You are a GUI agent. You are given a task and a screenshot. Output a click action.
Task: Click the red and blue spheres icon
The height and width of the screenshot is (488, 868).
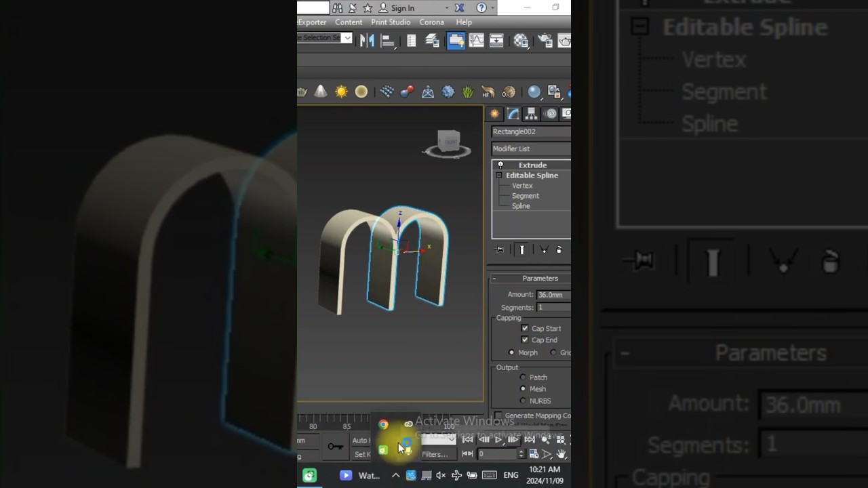pos(408,91)
